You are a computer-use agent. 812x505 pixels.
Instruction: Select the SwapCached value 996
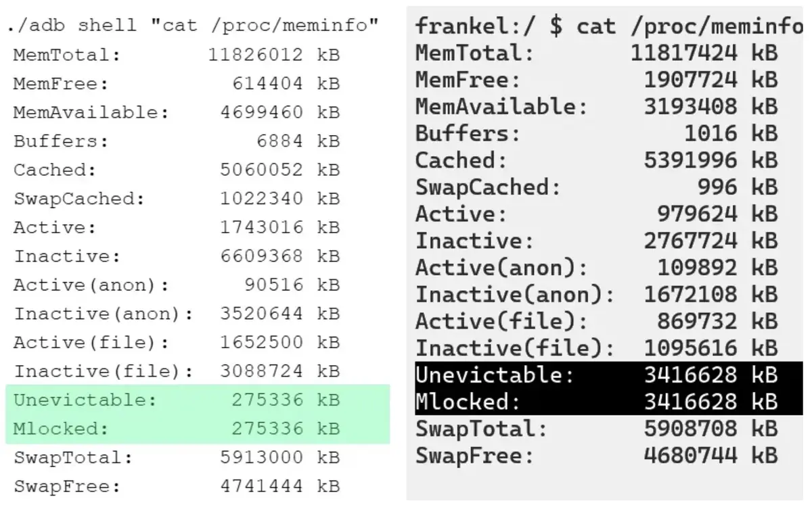(x=717, y=187)
